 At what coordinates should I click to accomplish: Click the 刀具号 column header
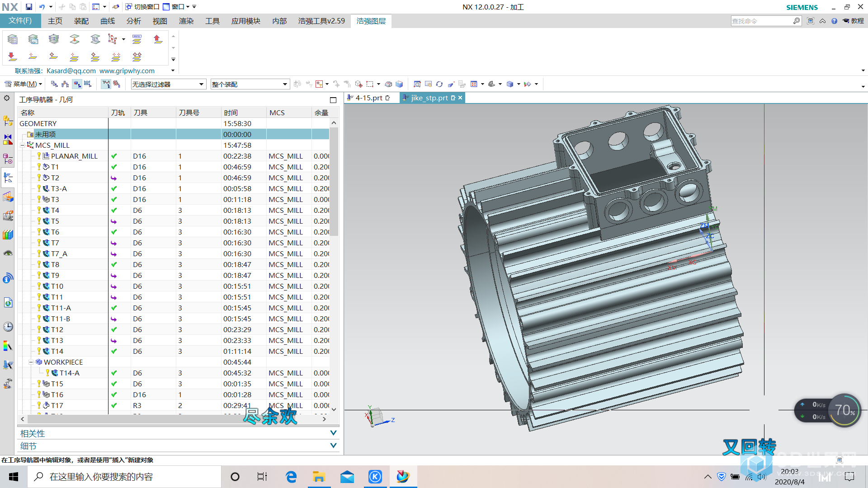coord(198,113)
